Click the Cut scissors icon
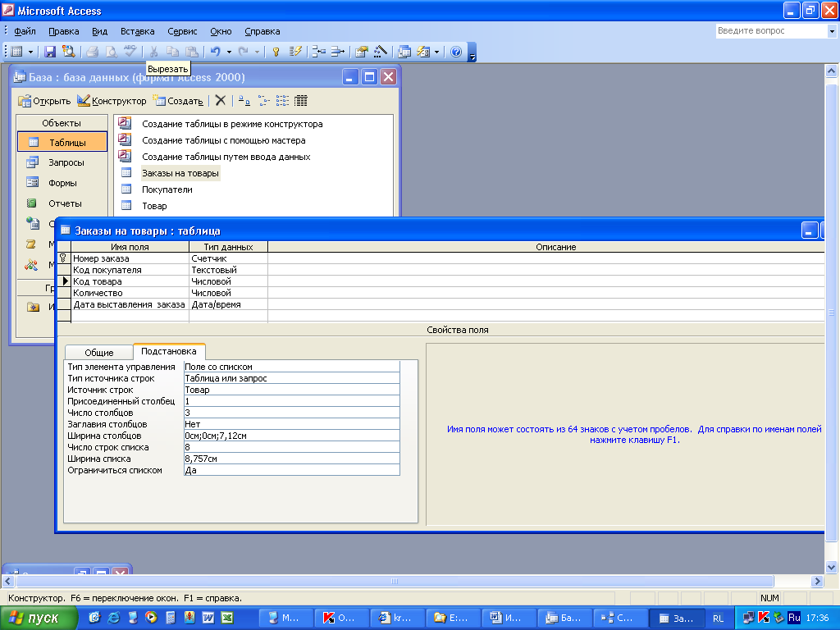Screen dimensions: 840x630 (x=153, y=52)
